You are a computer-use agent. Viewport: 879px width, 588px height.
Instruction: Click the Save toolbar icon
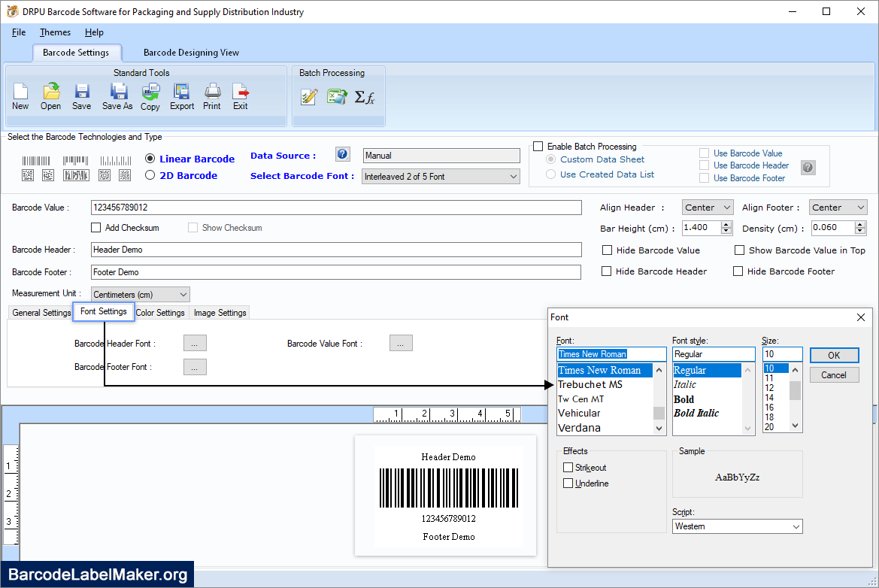(82, 96)
